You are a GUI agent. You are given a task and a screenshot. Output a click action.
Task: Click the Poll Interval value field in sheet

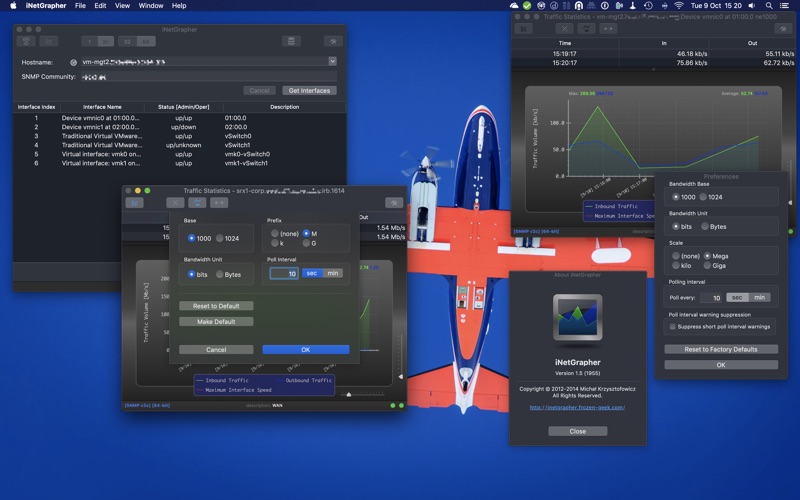pos(284,274)
